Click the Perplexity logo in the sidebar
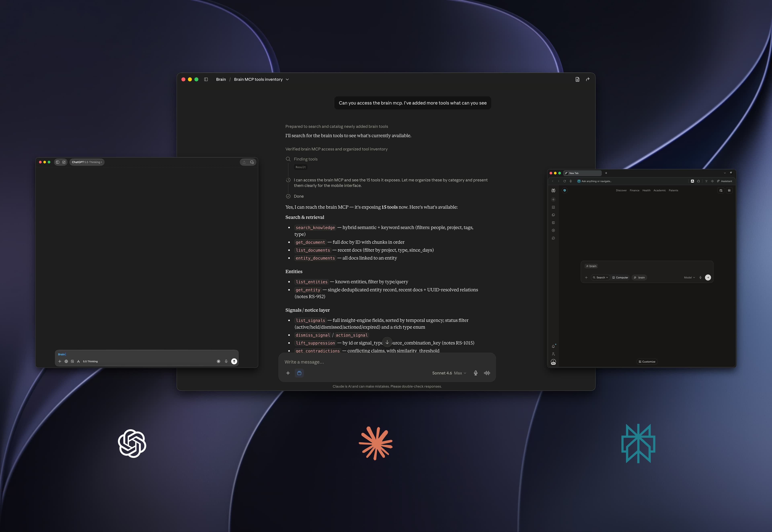 (553, 190)
